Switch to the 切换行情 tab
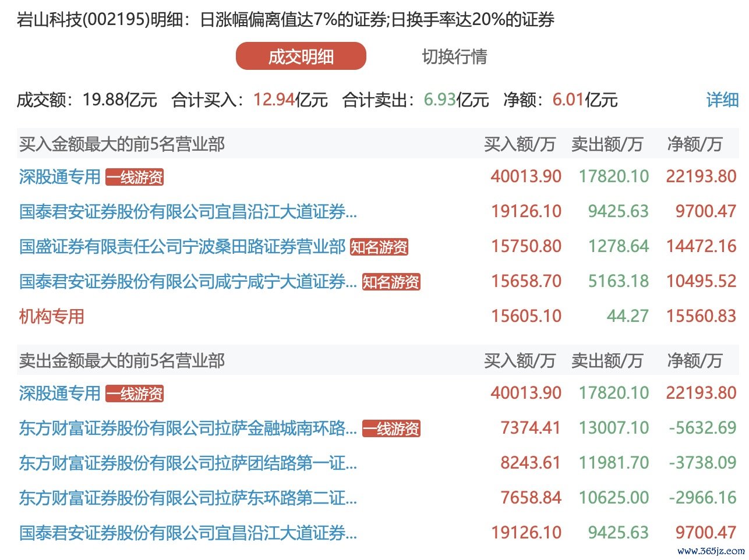Image resolution: width=749 pixels, height=560 pixels. [x=454, y=56]
